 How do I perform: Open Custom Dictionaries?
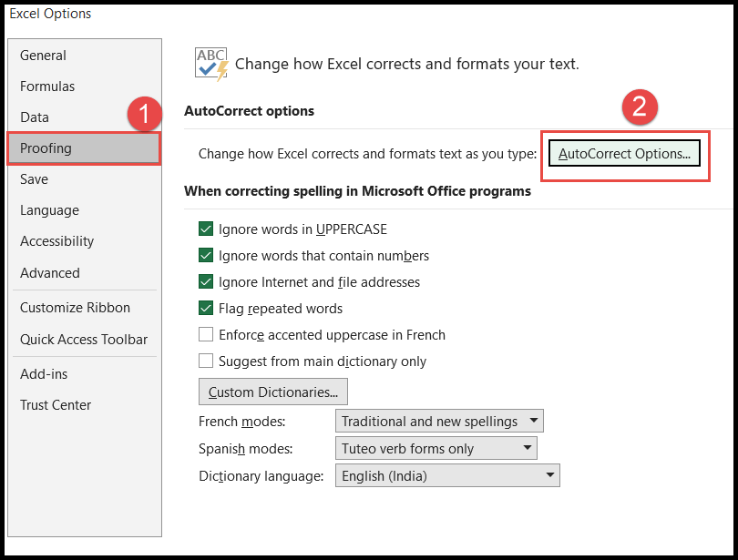(x=272, y=392)
